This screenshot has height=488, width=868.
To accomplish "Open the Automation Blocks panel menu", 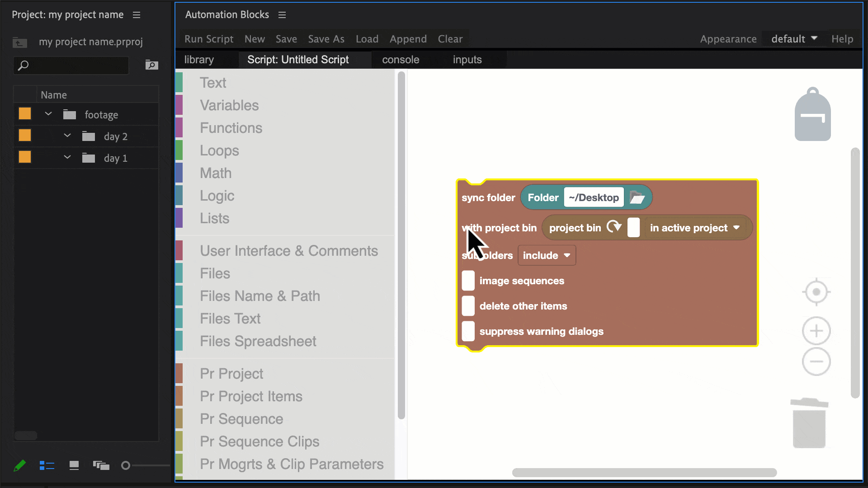I will pyautogui.click(x=282, y=15).
